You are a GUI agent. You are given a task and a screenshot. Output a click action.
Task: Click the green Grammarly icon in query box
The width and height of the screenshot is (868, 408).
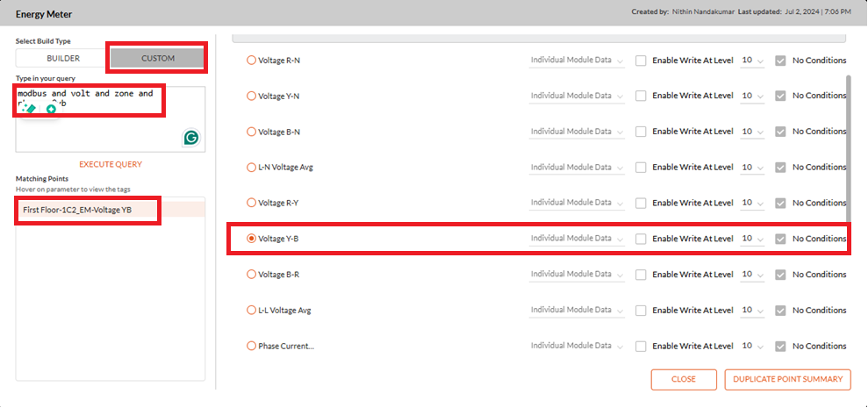point(191,137)
